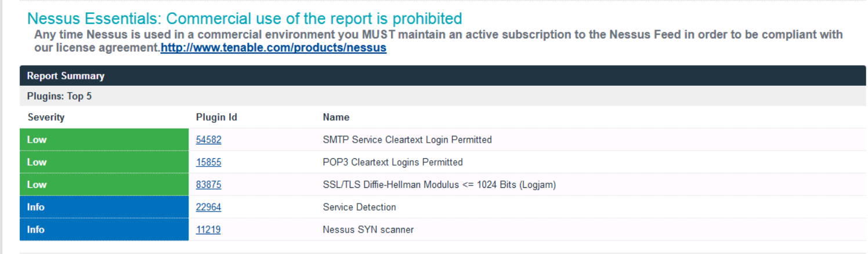Click the Nessus Essentials commercial use heading
Screen dimensions: 868x254
(245, 19)
